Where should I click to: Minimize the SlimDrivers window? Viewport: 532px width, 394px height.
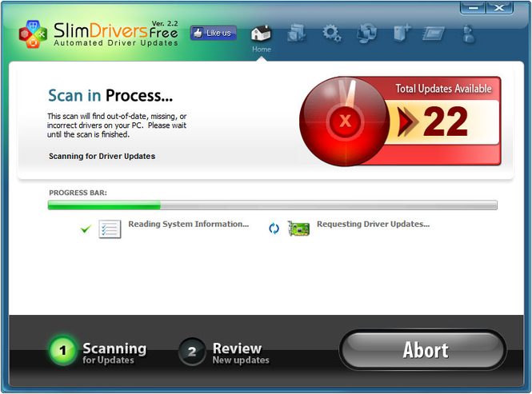coord(474,7)
